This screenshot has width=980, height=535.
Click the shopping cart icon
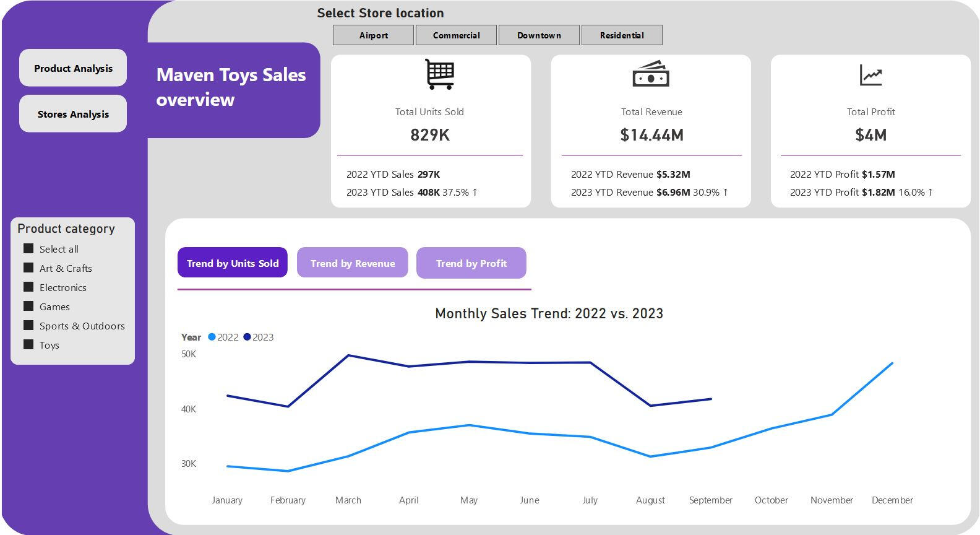439,74
